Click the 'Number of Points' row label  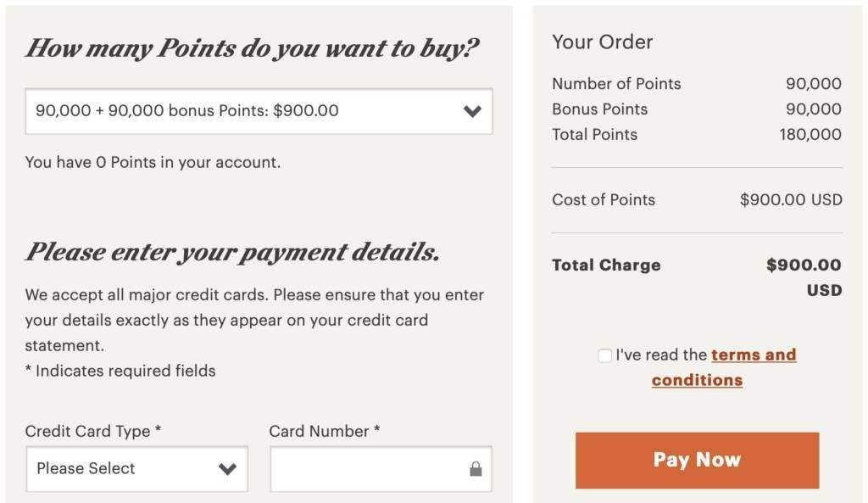click(x=617, y=84)
